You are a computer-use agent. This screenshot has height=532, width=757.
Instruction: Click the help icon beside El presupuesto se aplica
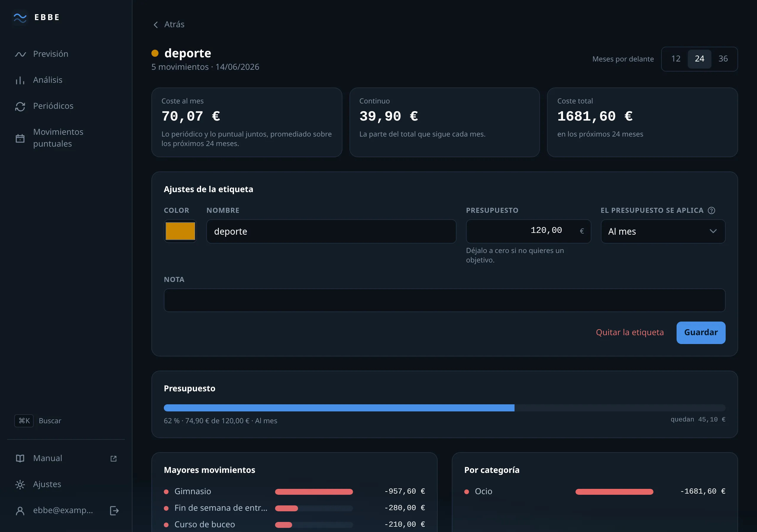coord(711,210)
